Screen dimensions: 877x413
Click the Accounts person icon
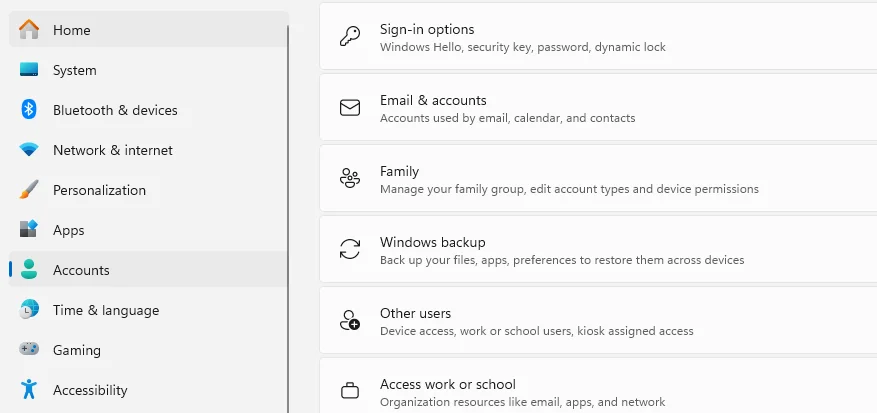point(29,270)
